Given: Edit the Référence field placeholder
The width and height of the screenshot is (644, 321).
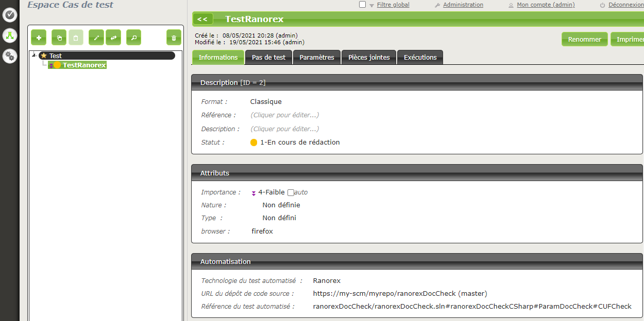Looking at the screenshot, I should (x=284, y=115).
